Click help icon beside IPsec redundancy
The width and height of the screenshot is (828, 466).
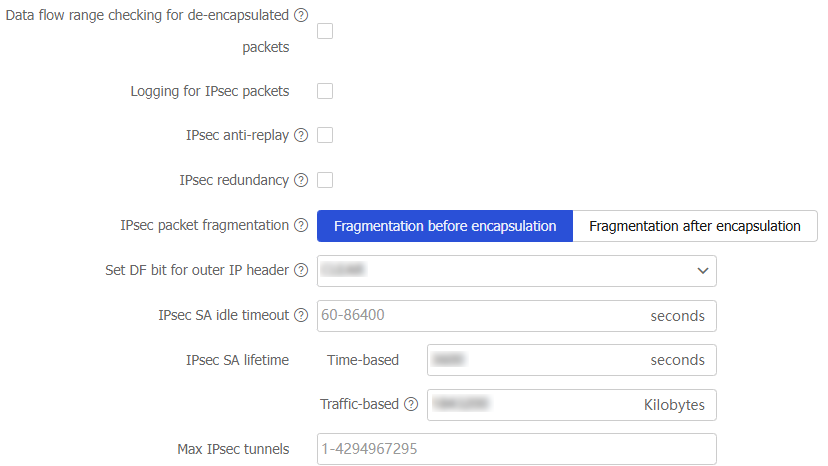(x=301, y=180)
